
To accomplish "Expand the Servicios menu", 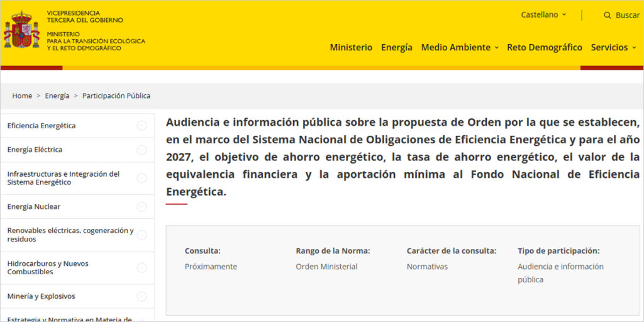I will tap(614, 47).
